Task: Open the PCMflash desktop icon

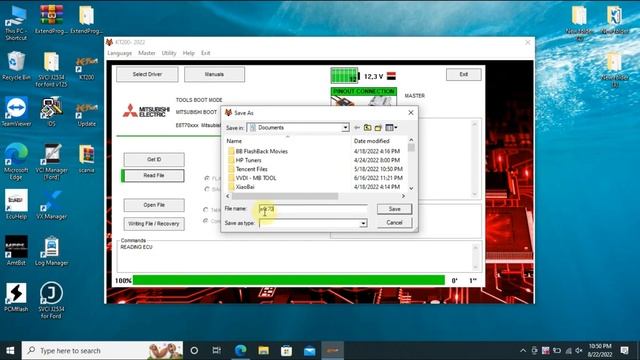Action: point(16,297)
